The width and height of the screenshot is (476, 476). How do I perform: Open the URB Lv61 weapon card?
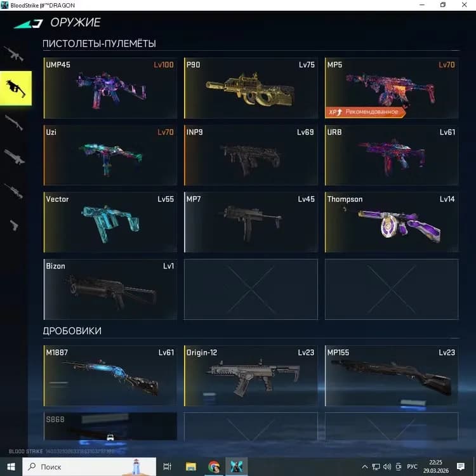point(392,155)
